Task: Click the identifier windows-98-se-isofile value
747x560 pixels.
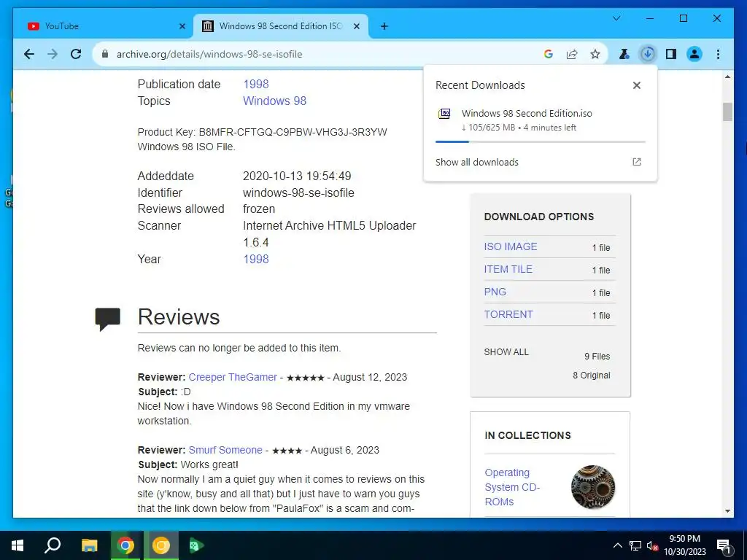Action: coord(298,192)
